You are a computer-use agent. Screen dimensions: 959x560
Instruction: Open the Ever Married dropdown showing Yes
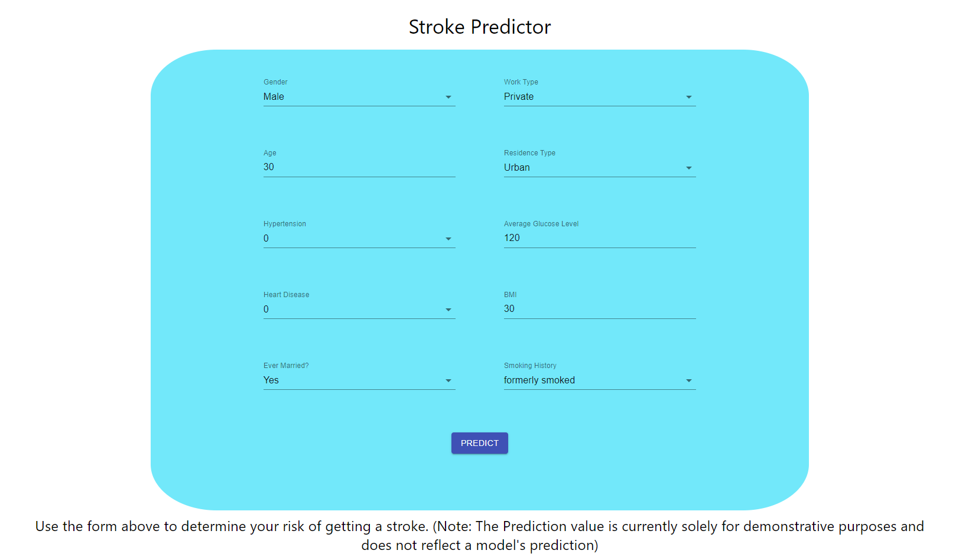pyautogui.click(x=355, y=380)
